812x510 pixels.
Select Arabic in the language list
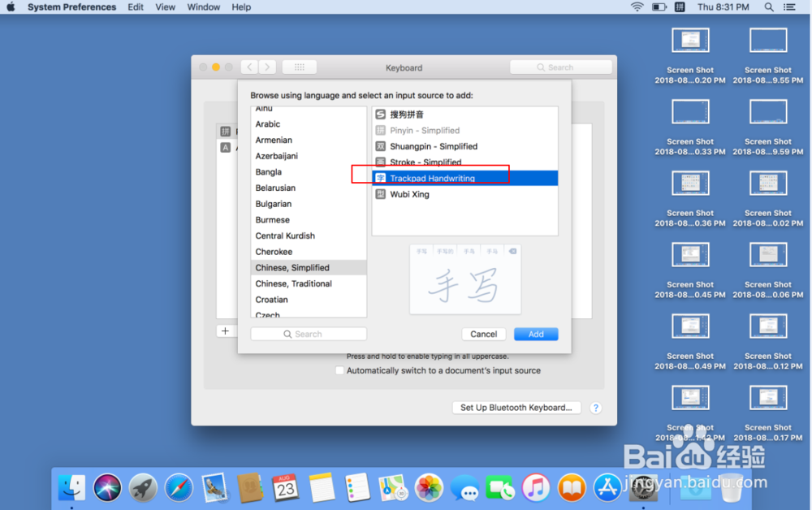(309, 123)
